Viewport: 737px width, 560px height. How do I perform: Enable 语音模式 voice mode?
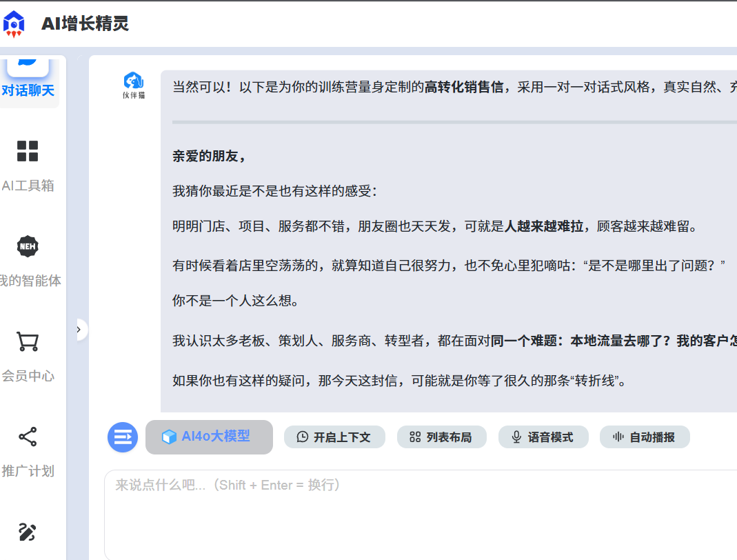(543, 437)
